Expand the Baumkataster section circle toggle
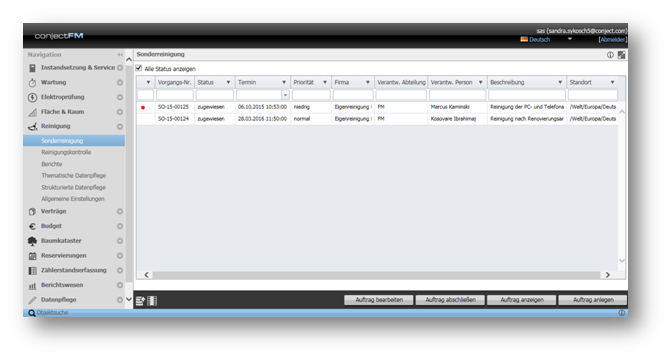This screenshot has width=671, height=360. (x=120, y=241)
